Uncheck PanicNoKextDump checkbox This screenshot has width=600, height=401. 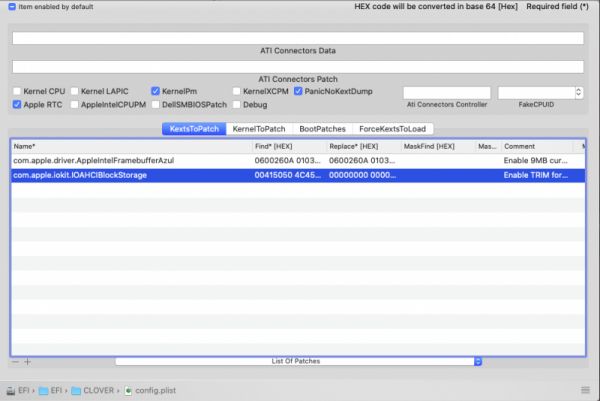pyautogui.click(x=298, y=91)
